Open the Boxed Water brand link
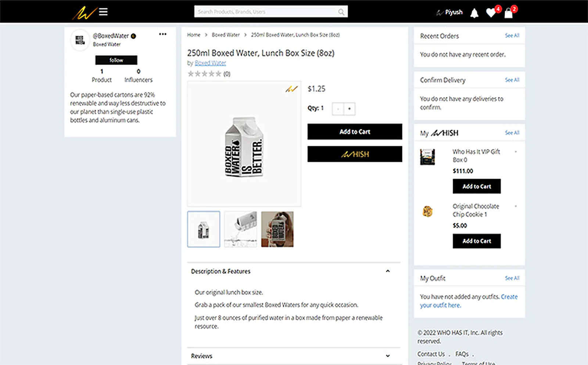The image size is (588, 365). point(210,63)
